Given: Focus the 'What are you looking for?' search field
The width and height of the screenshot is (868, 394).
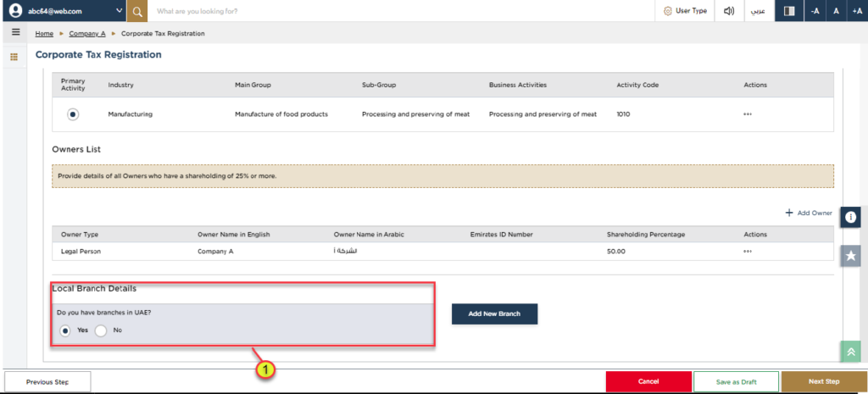Looking at the screenshot, I should click(x=401, y=10).
